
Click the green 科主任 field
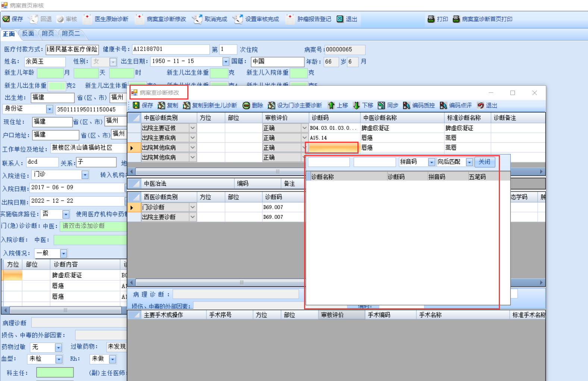click(55, 372)
